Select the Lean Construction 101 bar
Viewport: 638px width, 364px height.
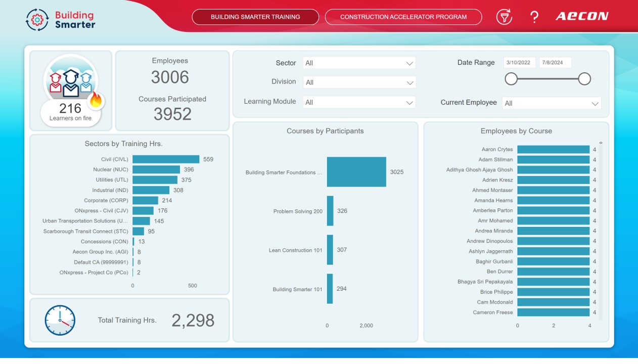(330, 250)
